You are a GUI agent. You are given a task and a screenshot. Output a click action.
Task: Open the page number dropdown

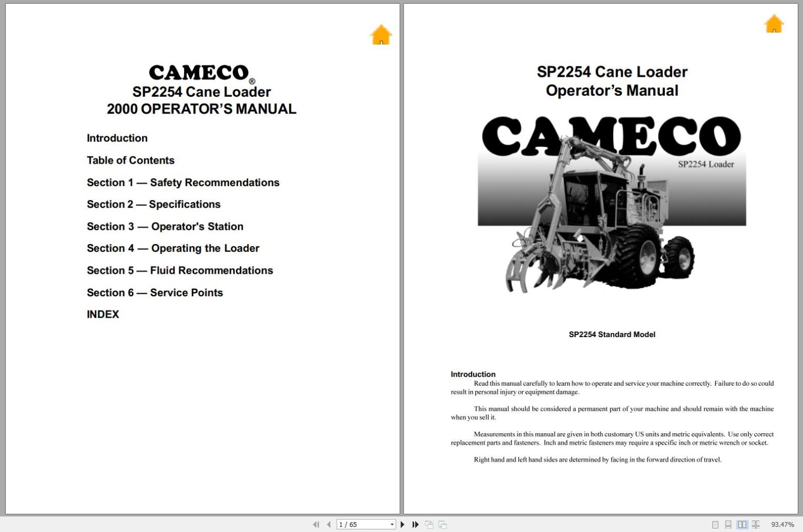391,524
